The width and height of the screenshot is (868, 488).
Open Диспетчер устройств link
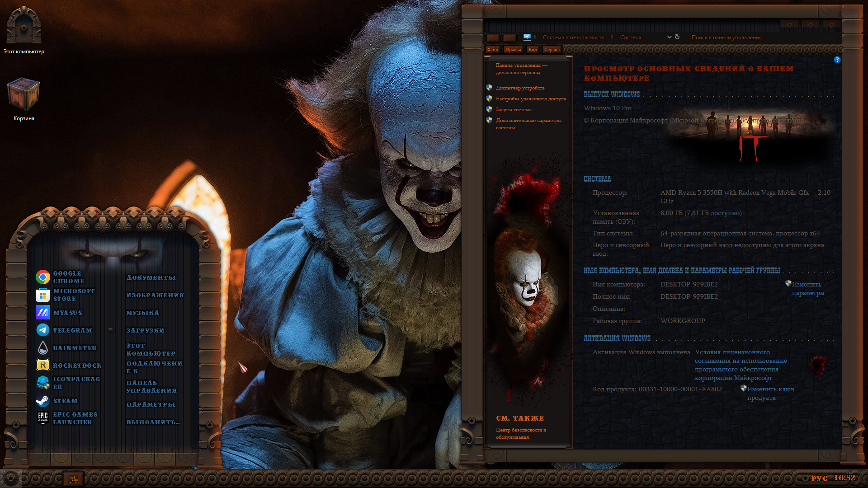click(x=520, y=88)
